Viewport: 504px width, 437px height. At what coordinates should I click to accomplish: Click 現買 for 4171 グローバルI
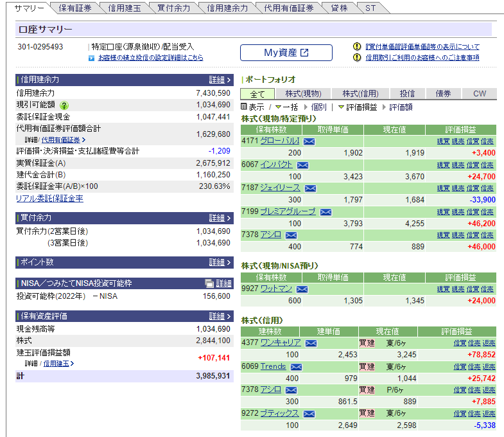[443, 141]
